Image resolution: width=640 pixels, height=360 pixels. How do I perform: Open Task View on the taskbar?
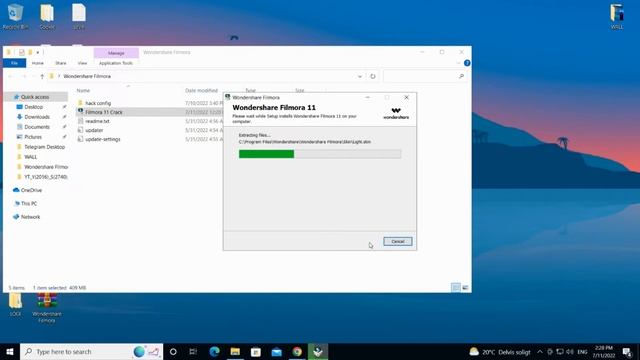point(193,352)
